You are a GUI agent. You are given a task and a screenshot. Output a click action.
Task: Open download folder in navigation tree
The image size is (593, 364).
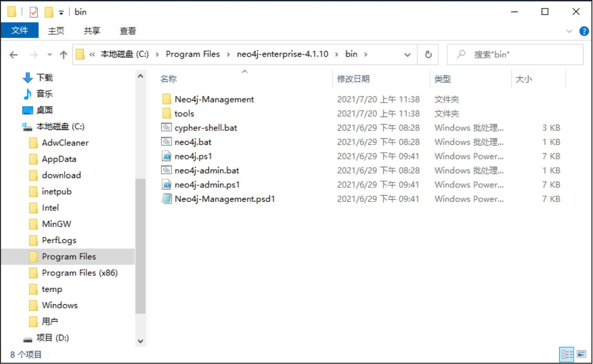(x=61, y=175)
